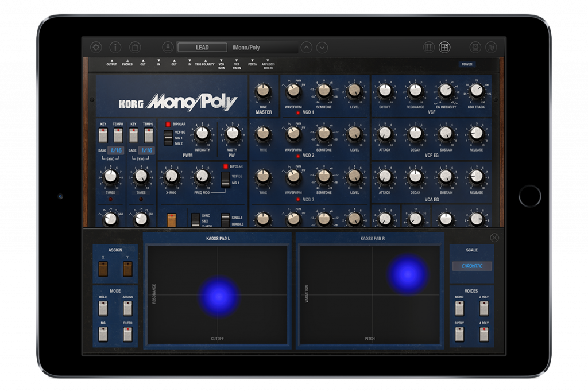This screenshot has width=588, height=392.
Task: Click the MASTER TUNE knob
Action: [x=263, y=91]
